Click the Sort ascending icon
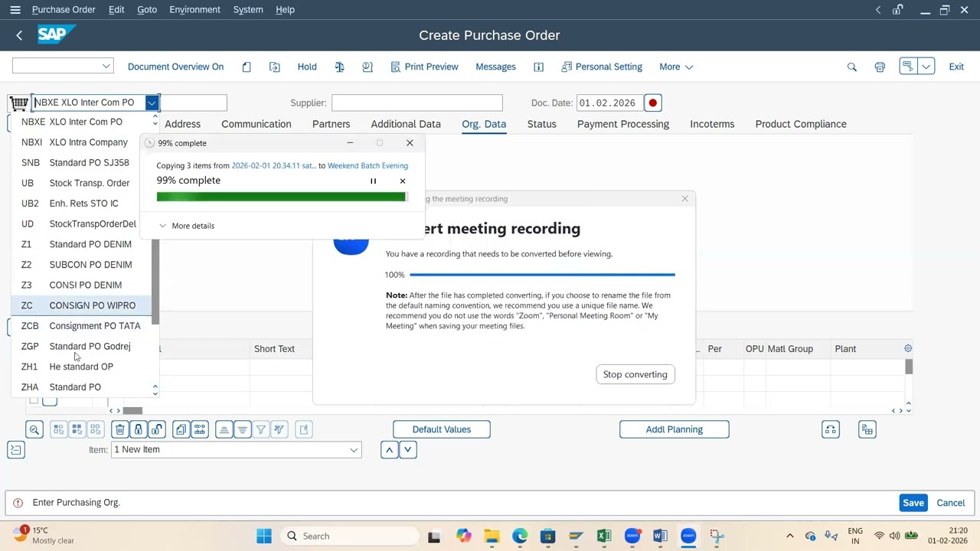 click(224, 429)
